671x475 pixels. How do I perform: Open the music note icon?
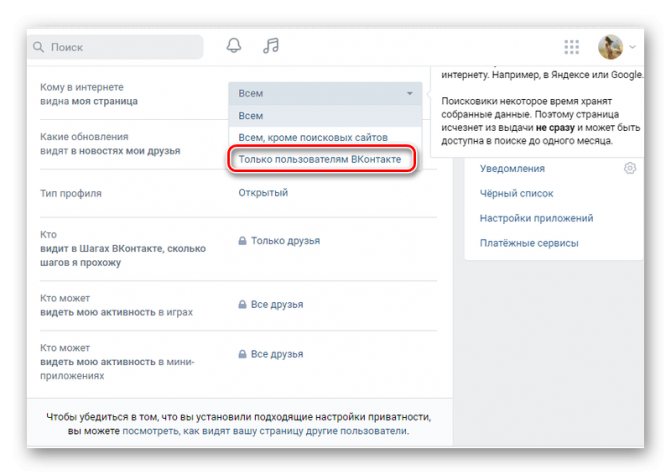point(271,45)
